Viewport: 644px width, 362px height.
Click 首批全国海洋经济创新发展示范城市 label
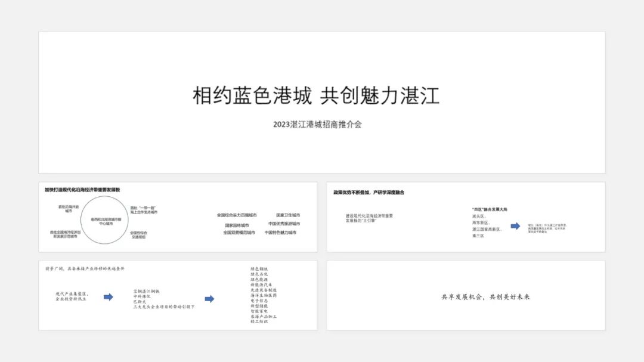click(66, 234)
